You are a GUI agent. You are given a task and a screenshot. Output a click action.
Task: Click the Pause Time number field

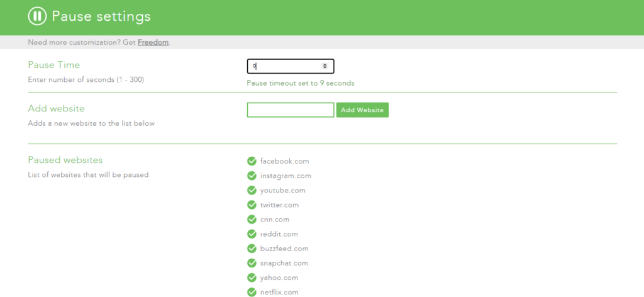(x=291, y=66)
